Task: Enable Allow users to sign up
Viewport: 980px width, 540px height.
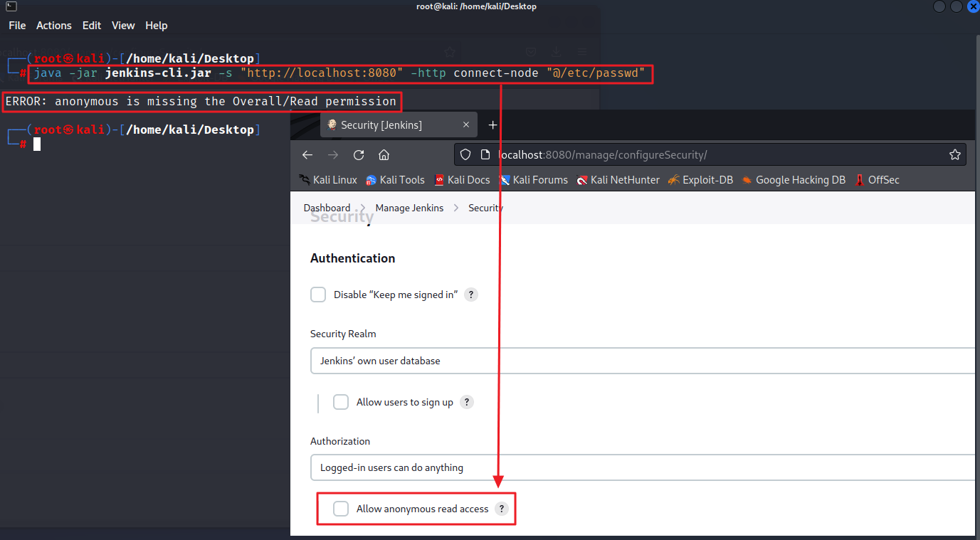Action: (341, 402)
